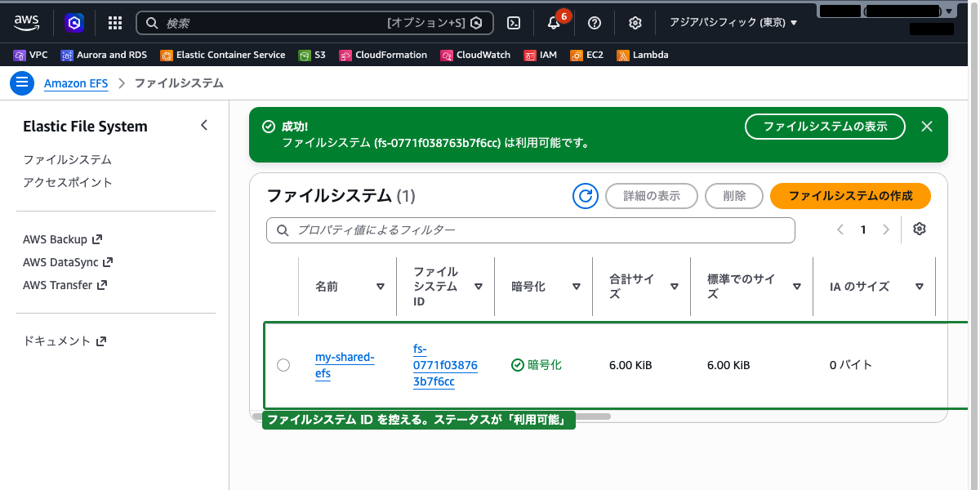Open CloudWatch shortcut
This screenshot has width=980, height=490.
click(x=475, y=55)
